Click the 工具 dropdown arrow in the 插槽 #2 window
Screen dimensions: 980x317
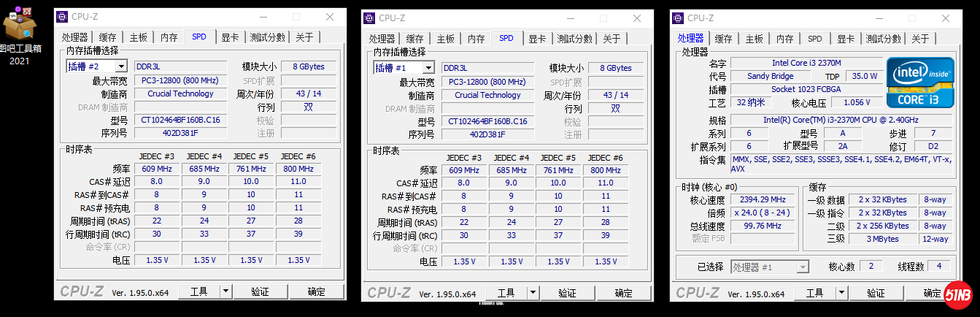225,291
